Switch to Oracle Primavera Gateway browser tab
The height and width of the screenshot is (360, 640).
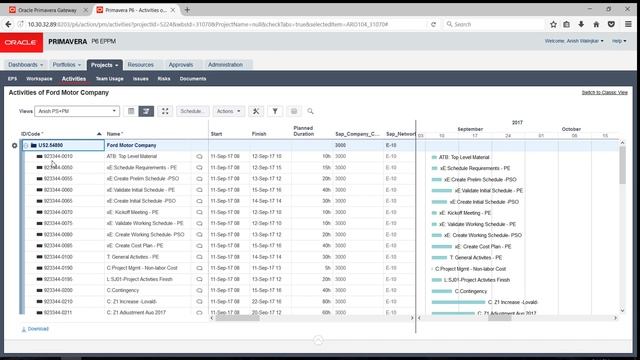pos(48,10)
